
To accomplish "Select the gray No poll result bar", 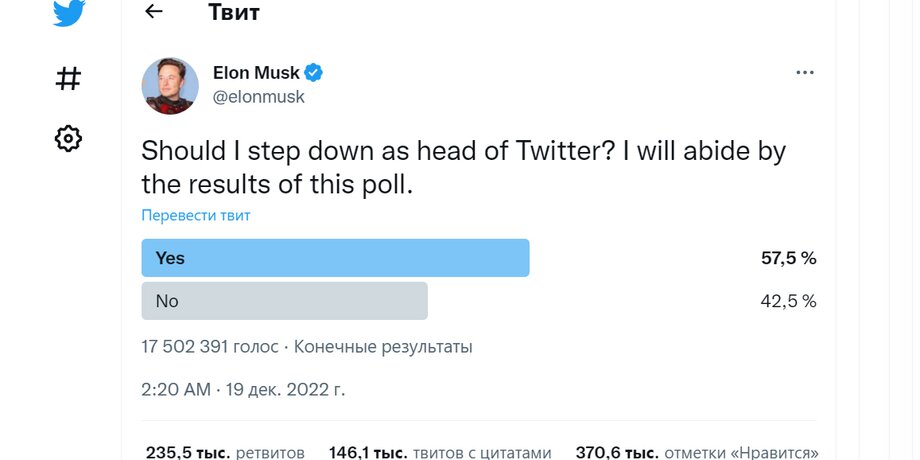I will (284, 300).
